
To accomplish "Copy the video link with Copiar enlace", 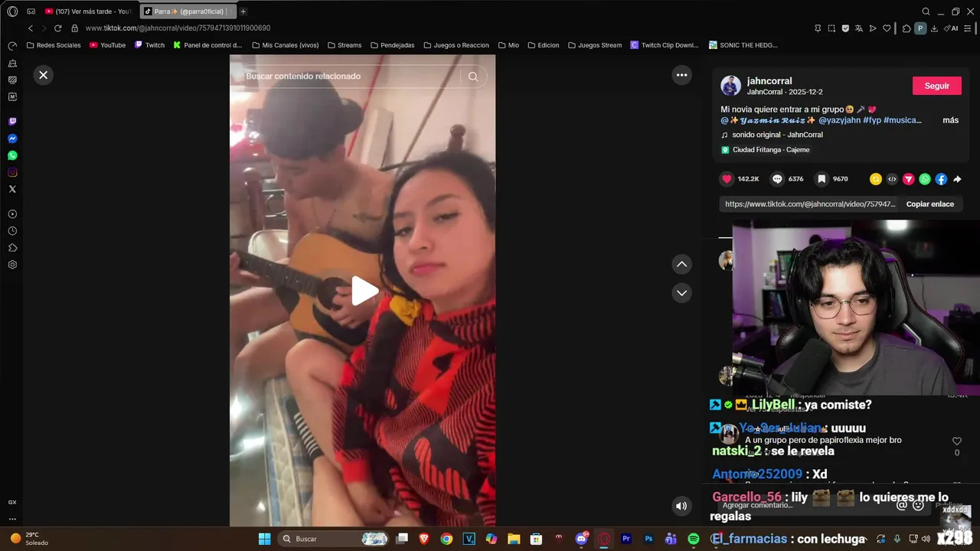I will pyautogui.click(x=929, y=204).
